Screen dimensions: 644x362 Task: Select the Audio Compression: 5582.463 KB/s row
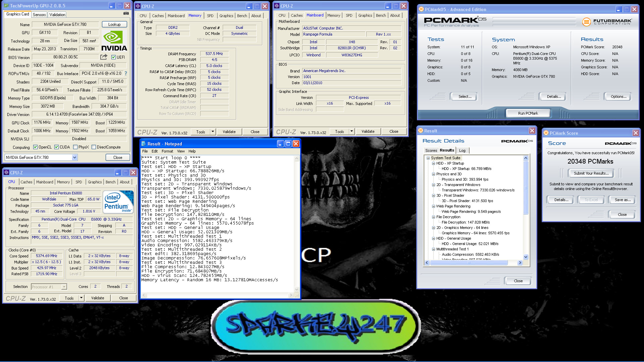click(470, 254)
